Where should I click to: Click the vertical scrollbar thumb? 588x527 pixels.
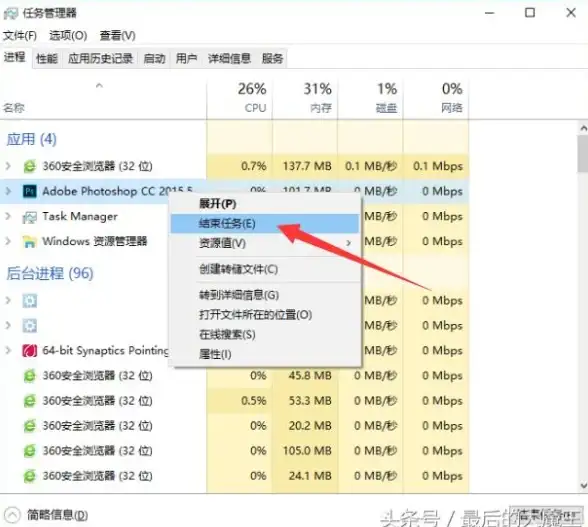click(x=583, y=153)
